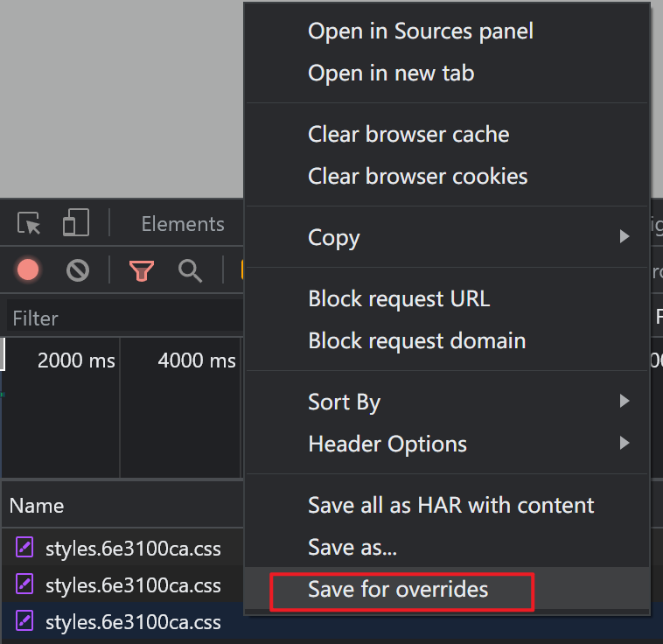Click Save for overrides
The height and width of the screenshot is (644, 663).
[x=398, y=590]
